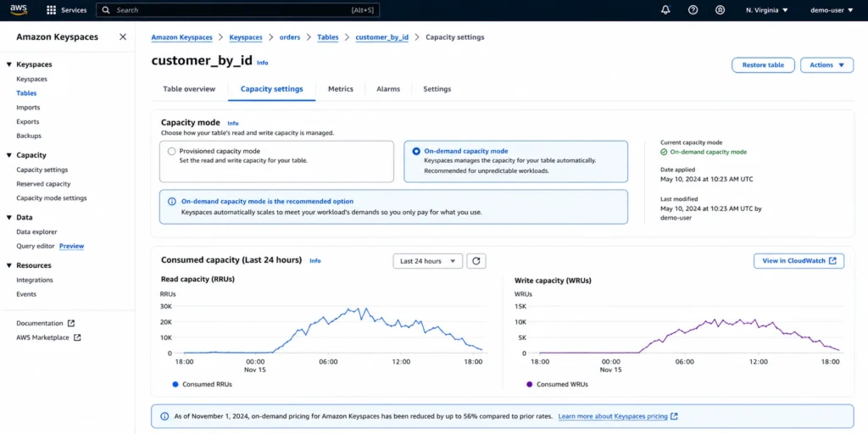The height and width of the screenshot is (434, 868).
Task: Open Backups in the sidebar
Action: [x=29, y=136]
